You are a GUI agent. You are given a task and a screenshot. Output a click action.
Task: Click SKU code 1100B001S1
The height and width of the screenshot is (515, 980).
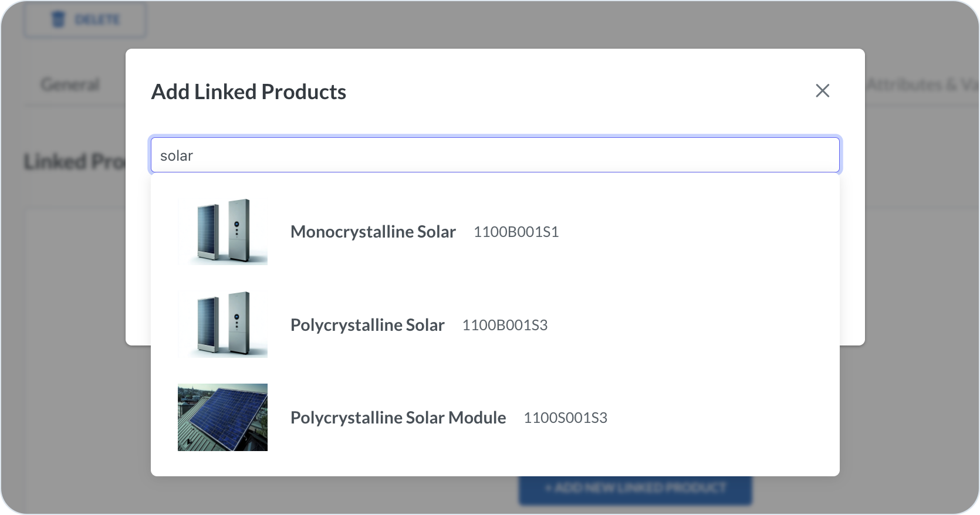(x=516, y=232)
